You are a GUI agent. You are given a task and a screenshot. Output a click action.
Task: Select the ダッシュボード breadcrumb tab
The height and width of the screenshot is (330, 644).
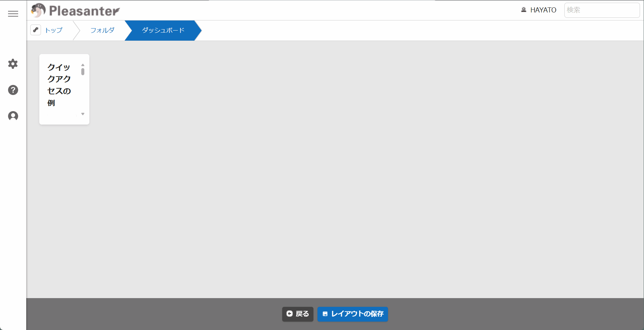pos(163,30)
